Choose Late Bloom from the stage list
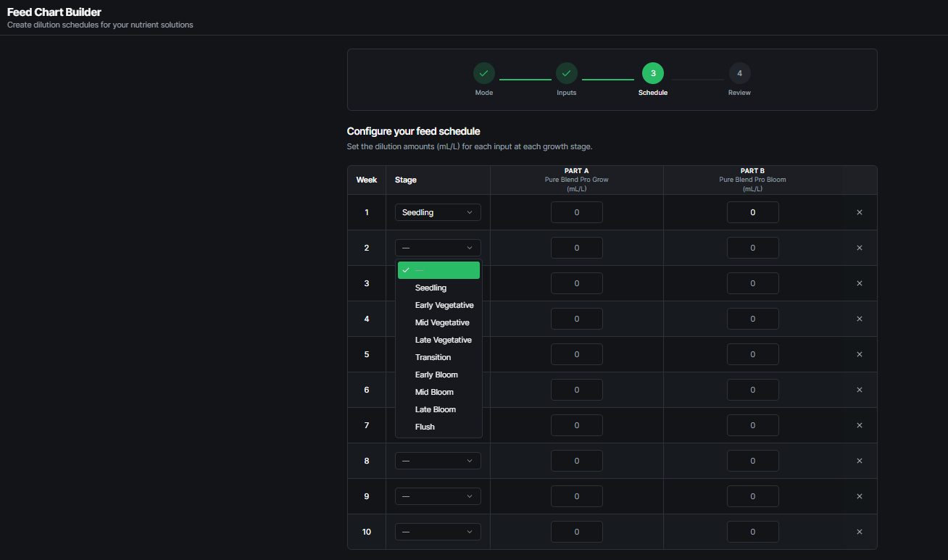948x560 pixels. click(x=438, y=409)
